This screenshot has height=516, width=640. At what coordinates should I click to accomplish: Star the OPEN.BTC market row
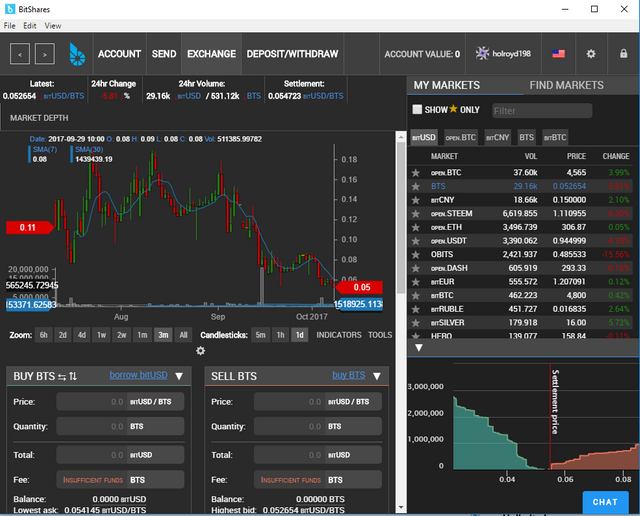tap(416, 173)
